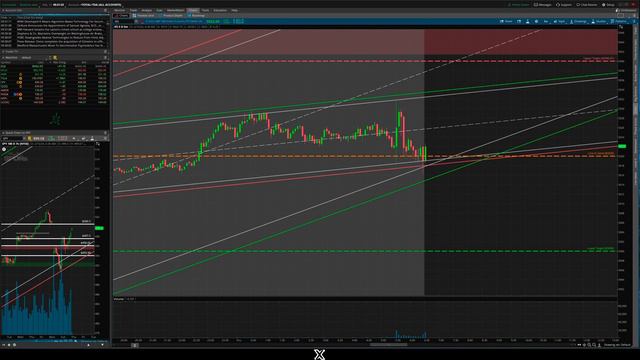Image resolution: width=640 pixels, height=360 pixels.
Task: Click the Quick Chart top-right corner icon
Action: click(98, 144)
